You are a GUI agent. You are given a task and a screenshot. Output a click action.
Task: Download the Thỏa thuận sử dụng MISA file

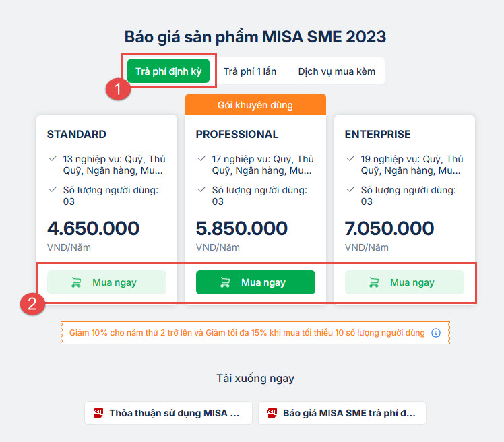pos(168,413)
